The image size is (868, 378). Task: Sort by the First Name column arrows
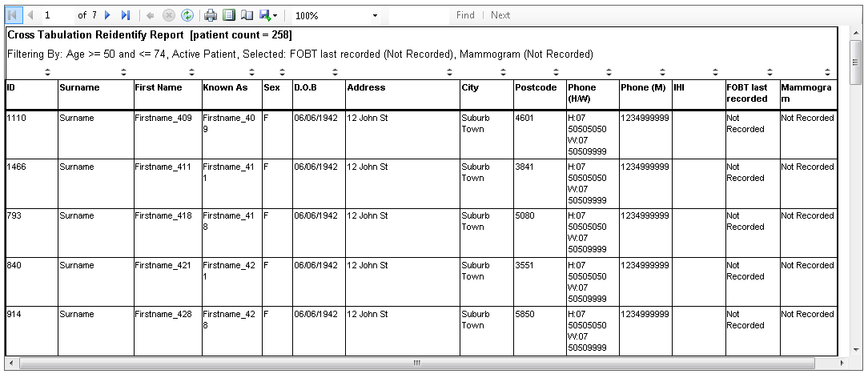pyautogui.click(x=191, y=72)
